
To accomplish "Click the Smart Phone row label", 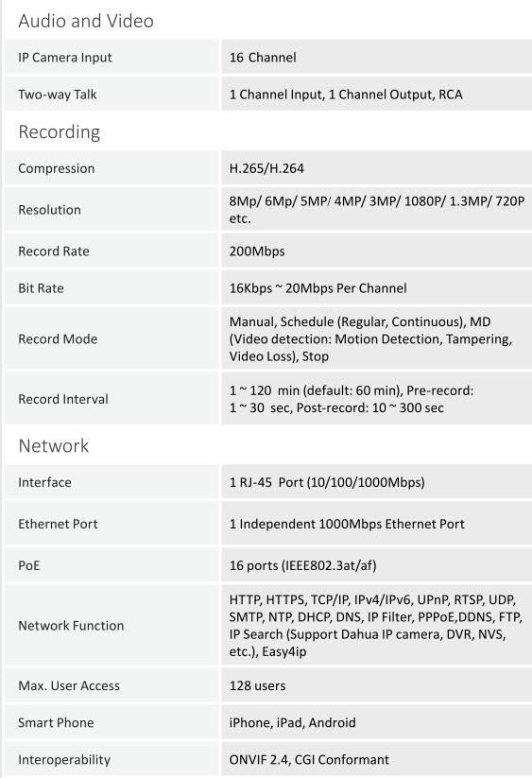I will pyautogui.click(x=56, y=722).
